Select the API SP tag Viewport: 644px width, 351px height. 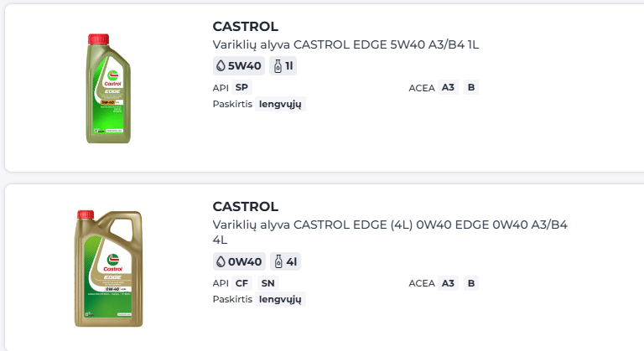coord(242,87)
